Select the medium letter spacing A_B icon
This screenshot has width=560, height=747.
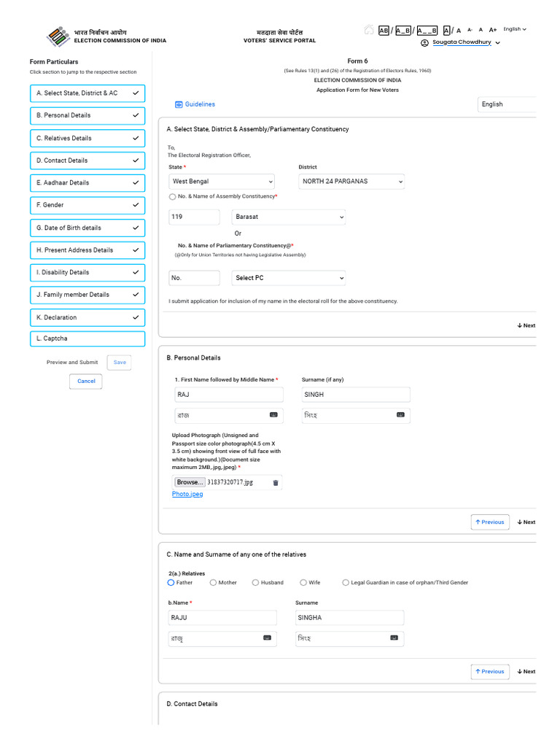[403, 31]
